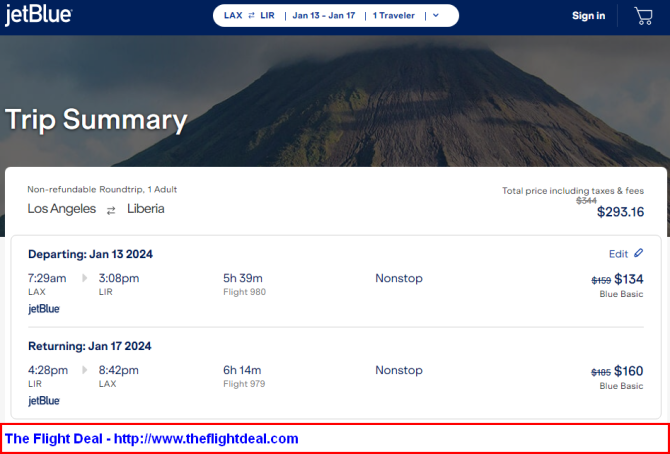Click the $134 Blue Basic departing fare
Viewport: 670px width, 454px height.
coord(628,279)
